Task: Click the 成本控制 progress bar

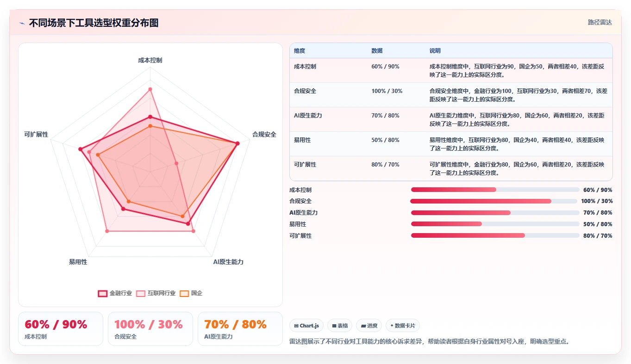Action: 495,190
